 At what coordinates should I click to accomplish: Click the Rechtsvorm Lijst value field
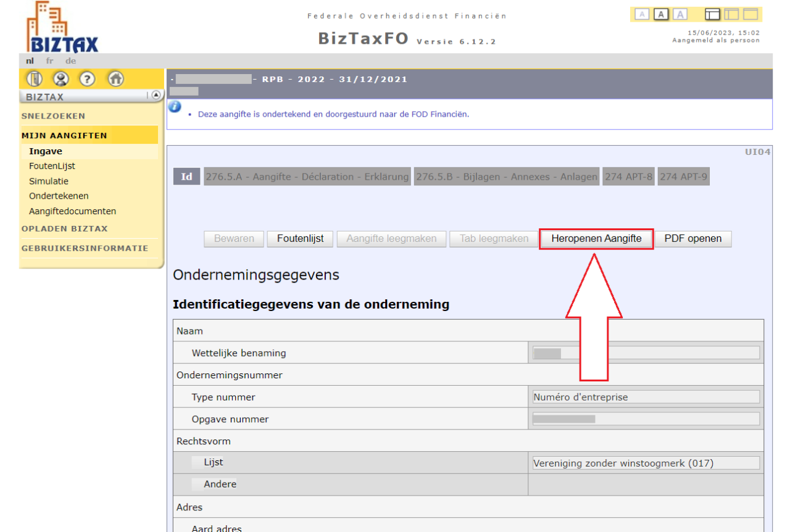click(646, 463)
